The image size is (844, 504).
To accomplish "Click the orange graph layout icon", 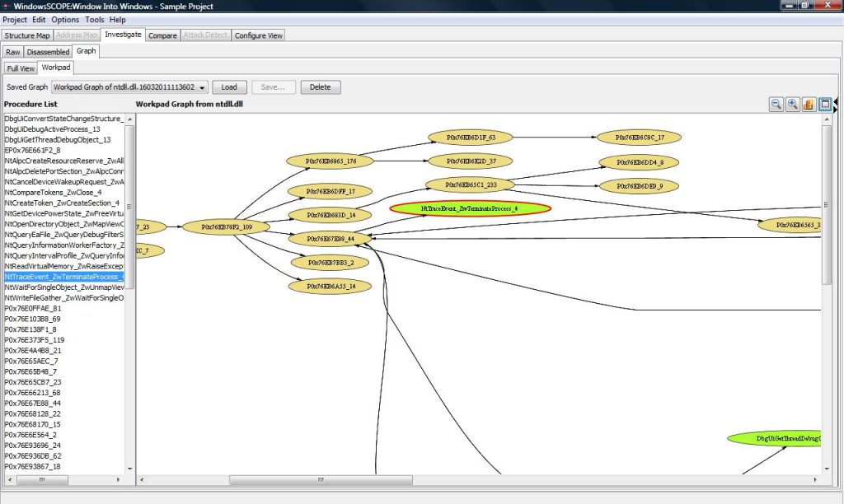I will (x=809, y=105).
